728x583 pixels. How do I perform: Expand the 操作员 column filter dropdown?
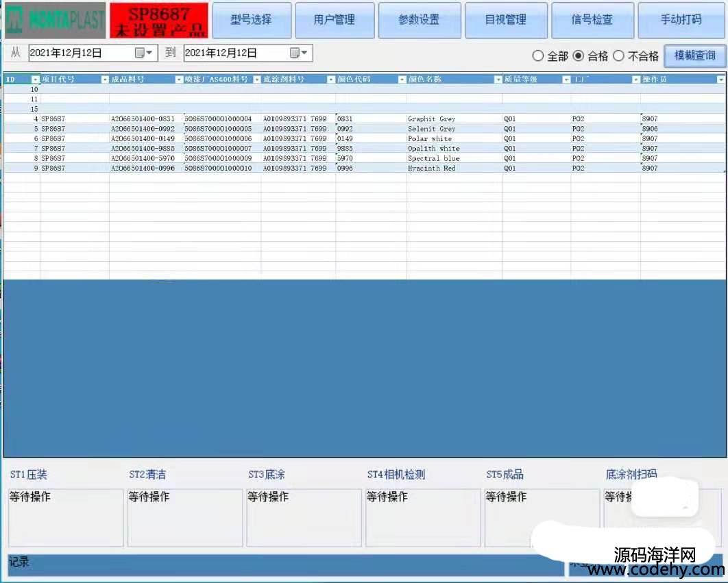720,79
